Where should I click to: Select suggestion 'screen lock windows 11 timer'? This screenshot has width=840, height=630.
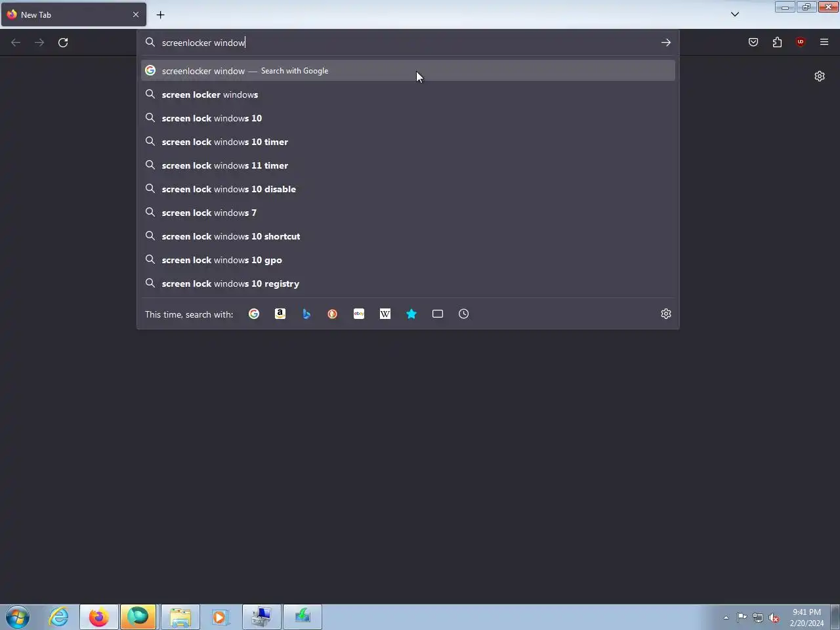[408, 165]
